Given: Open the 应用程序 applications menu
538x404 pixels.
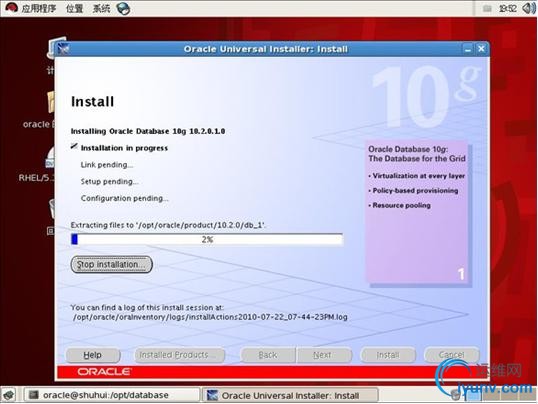Looking at the screenshot, I should [x=39, y=8].
